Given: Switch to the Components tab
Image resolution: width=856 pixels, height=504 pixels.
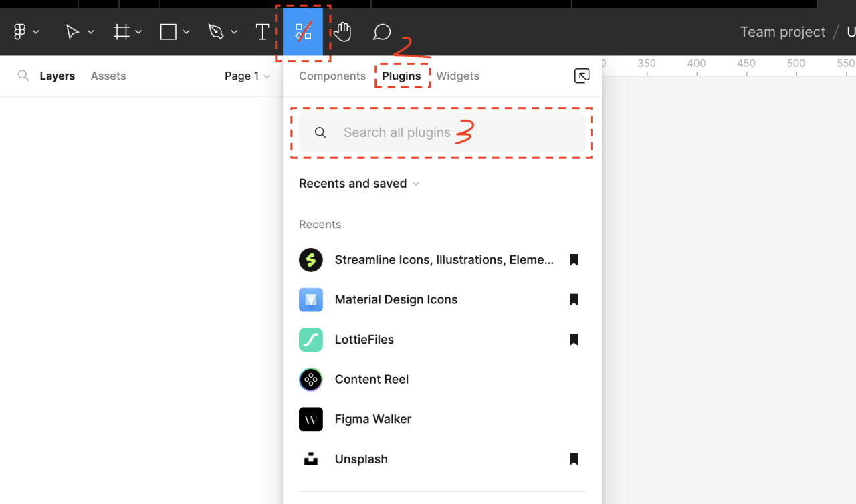Looking at the screenshot, I should (332, 76).
